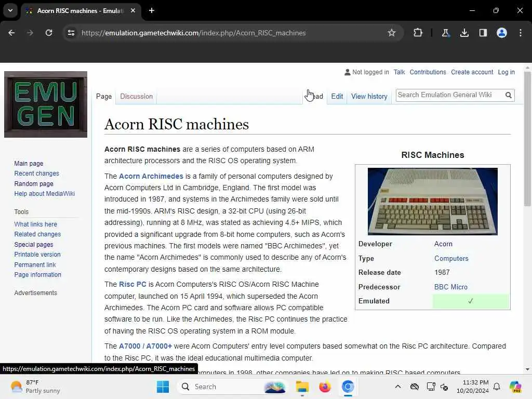Open the Acorn developer link in infobox
Screen dimensions: 532x399
(x=443, y=244)
